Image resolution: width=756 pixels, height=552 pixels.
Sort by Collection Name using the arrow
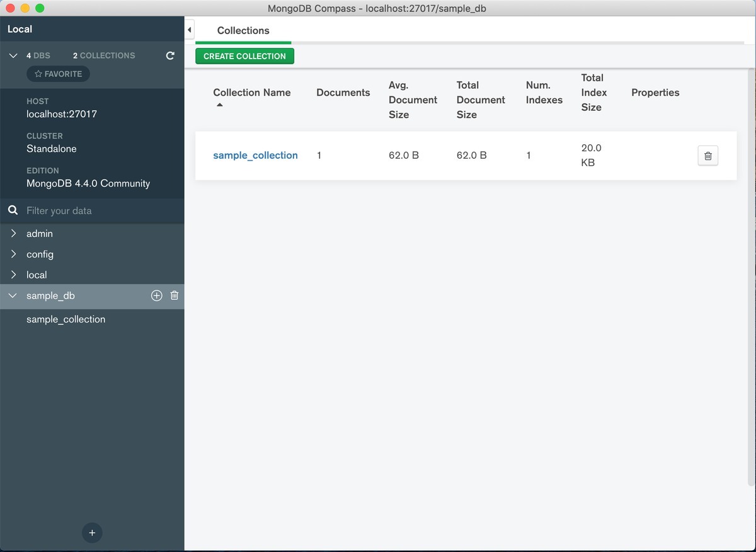tap(219, 105)
